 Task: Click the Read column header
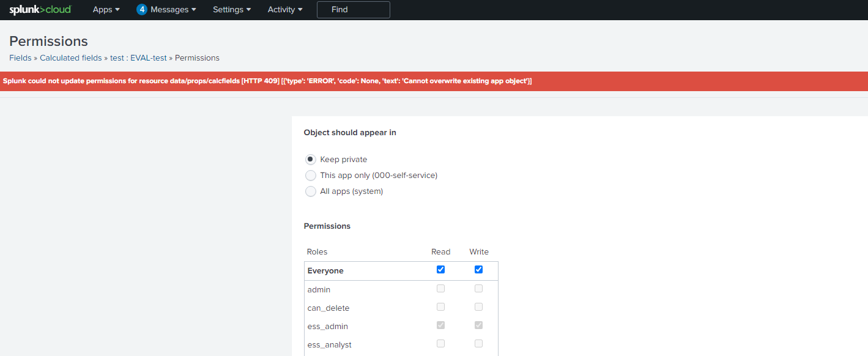tap(440, 252)
